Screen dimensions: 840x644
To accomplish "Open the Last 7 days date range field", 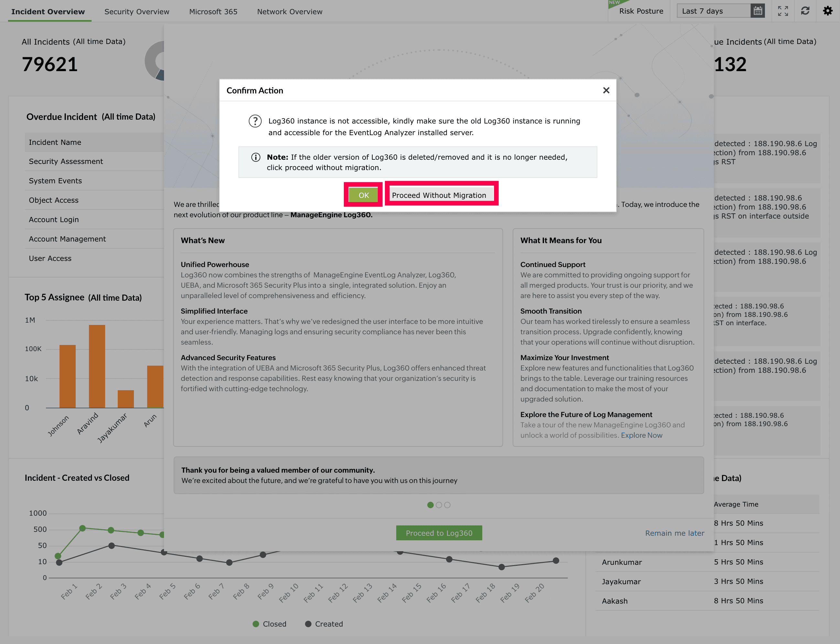I will pyautogui.click(x=714, y=11).
